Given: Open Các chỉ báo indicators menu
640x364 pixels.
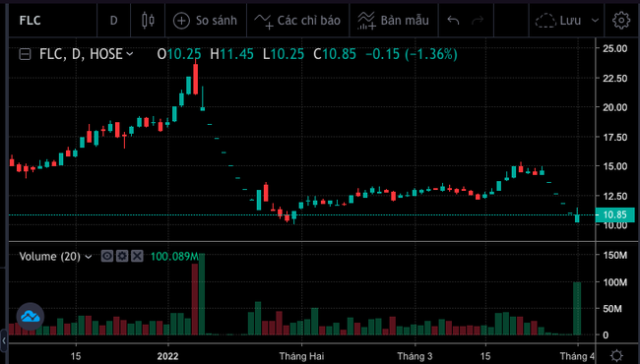Looking at the screenshot, I should (297, 21).
